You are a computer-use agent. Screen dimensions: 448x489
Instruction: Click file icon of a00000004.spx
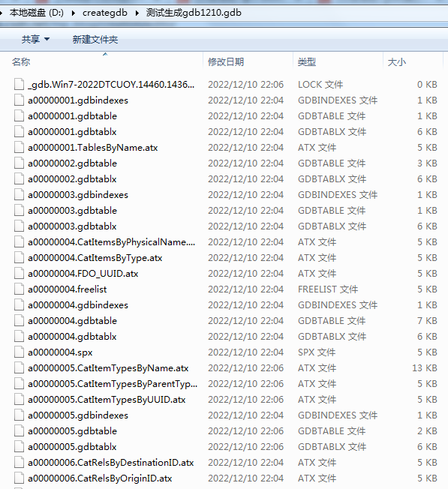tap(19, 352)
